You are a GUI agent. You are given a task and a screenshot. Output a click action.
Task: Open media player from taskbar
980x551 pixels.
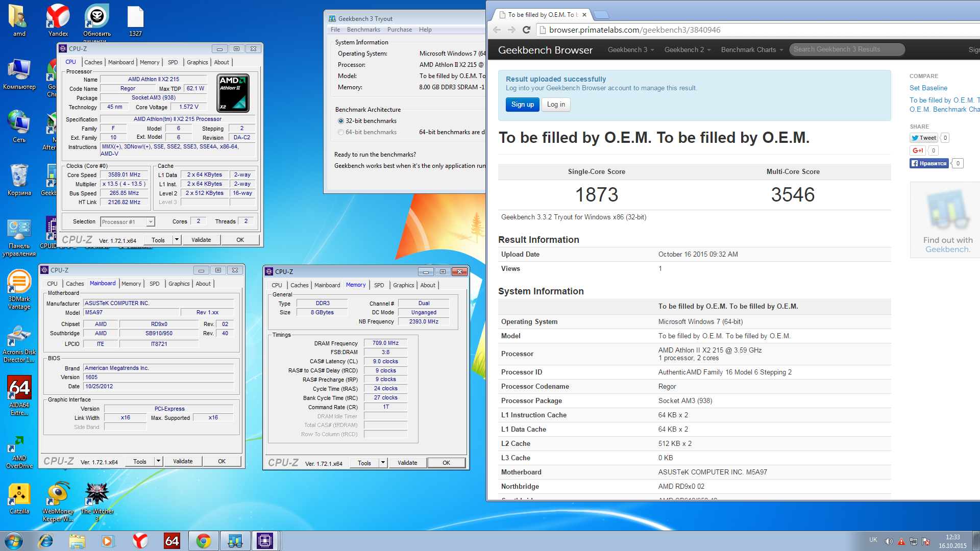[108, 541]
